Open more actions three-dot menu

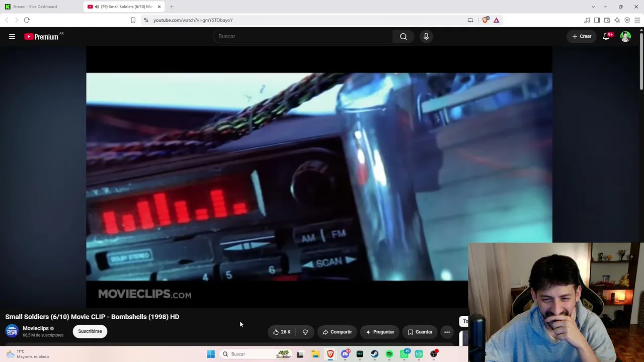447,332
